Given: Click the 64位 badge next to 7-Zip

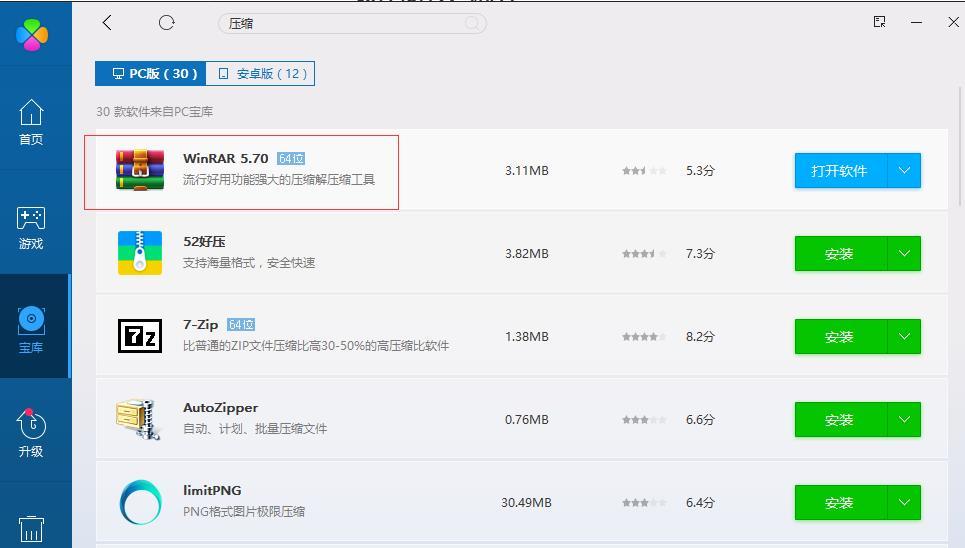Looking at the screenshot, I should pyautogui.click(x=241, y=324).
